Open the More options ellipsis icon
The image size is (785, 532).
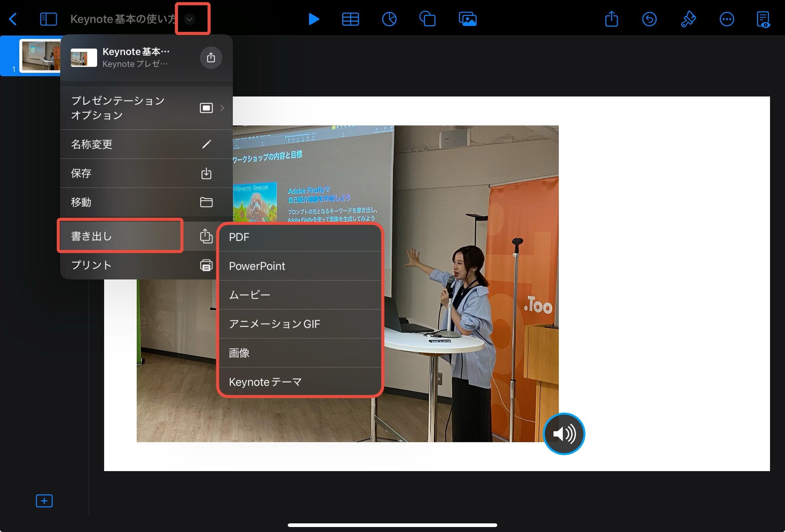pyautogui.click(x=727, y=19)
